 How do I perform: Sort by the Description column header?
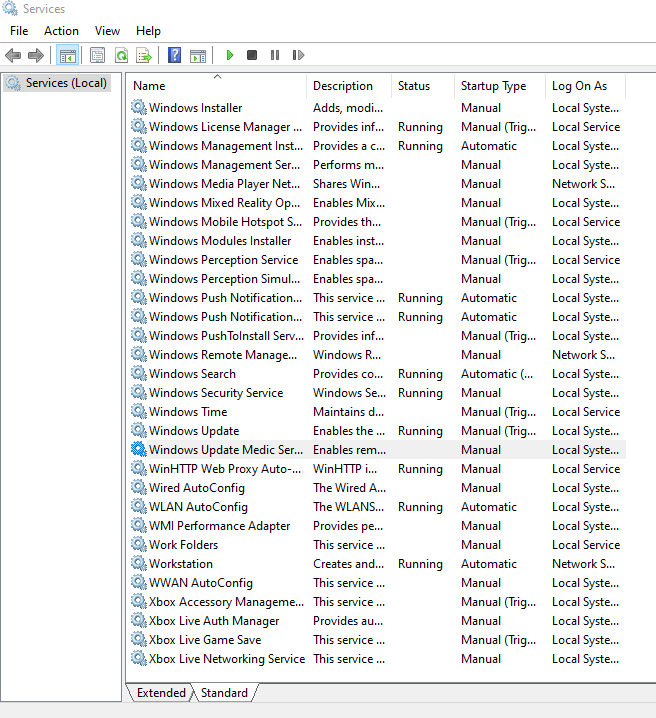[x=349, y=86]
